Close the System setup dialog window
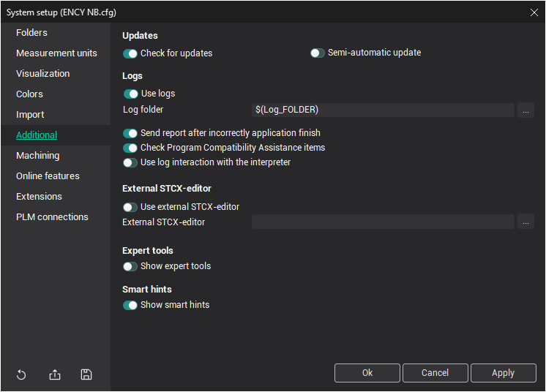 point(534,12)
